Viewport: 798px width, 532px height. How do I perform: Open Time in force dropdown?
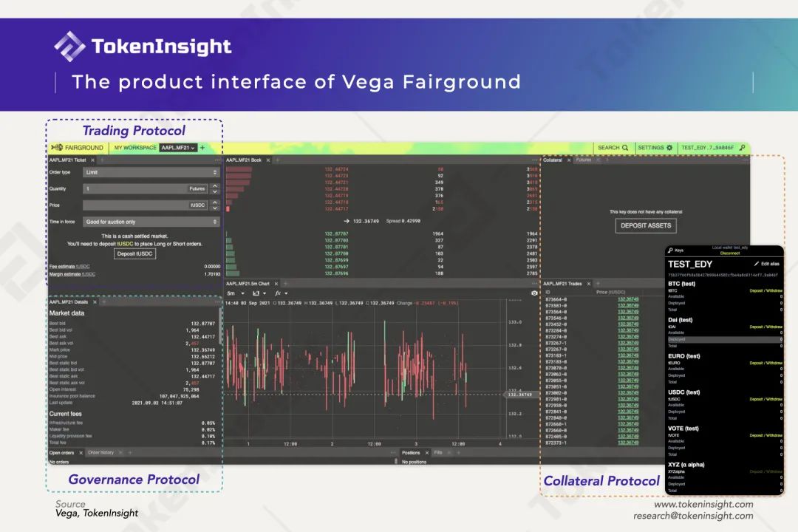[151, 222]
